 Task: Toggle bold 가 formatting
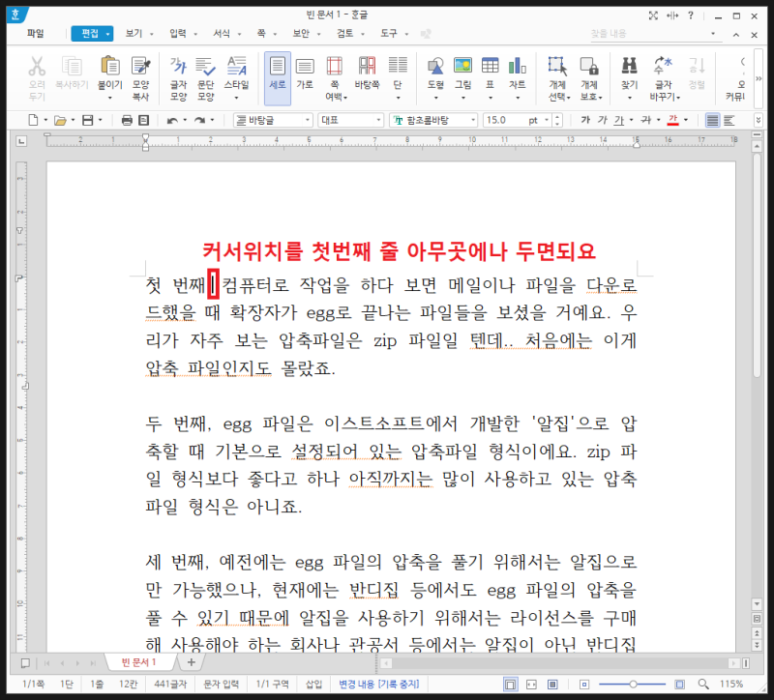585,120
